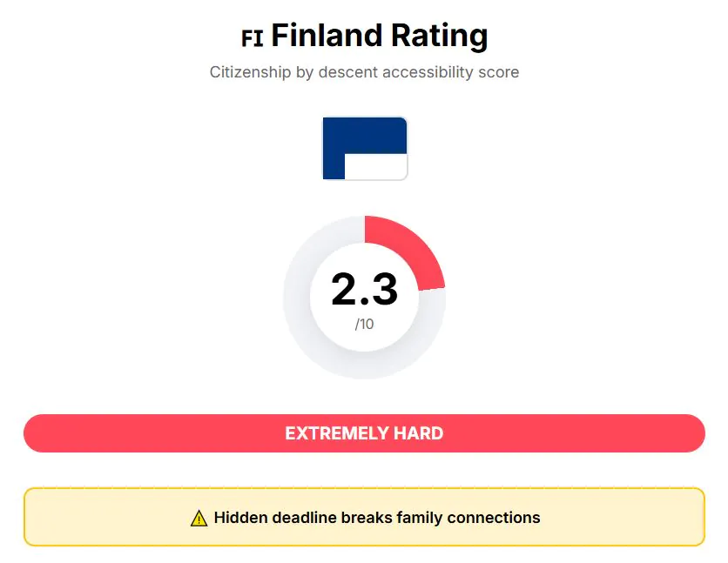The width and height of the screenshot is (728, 563).
Task: Click the word HARD in the red badge
Action: [x=418, y=433]
